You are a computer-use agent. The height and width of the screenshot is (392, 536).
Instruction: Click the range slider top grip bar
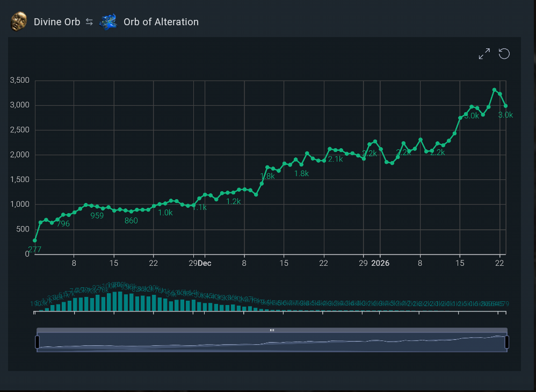pyautogui.click(x=272, y=330)
